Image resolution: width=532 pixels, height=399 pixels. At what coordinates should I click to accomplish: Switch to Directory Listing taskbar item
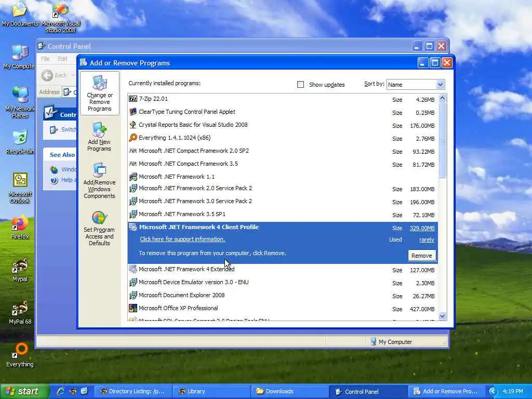[x=132, y=391]
